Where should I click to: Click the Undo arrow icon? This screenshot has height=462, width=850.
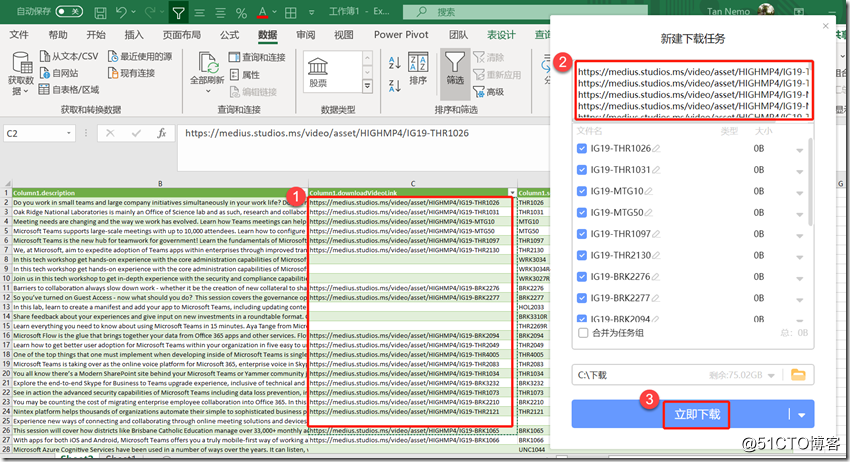pyautogui.click(x=121, y=12)
